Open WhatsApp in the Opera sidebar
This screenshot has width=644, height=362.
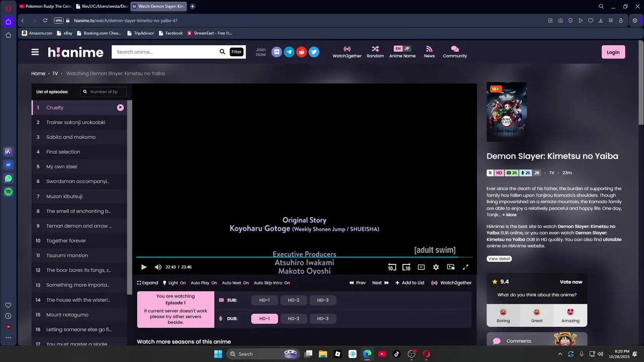click(9, 178)
